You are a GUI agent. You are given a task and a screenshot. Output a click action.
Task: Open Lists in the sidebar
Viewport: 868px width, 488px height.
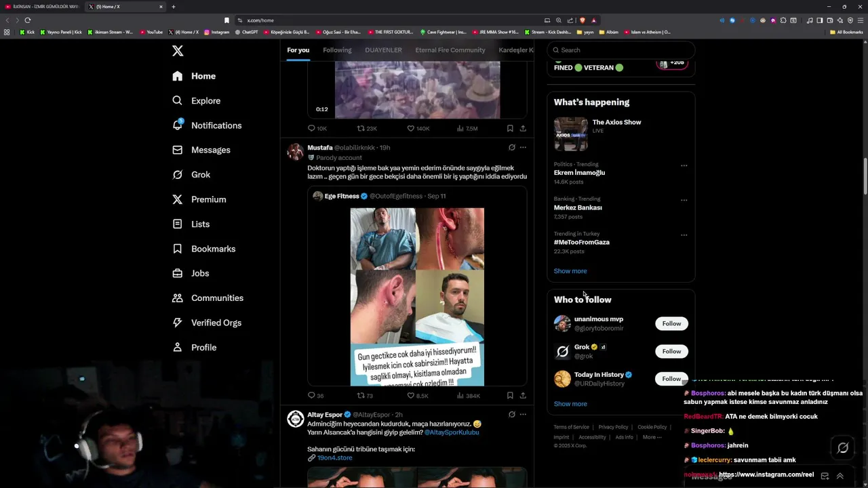pos(191,224)
